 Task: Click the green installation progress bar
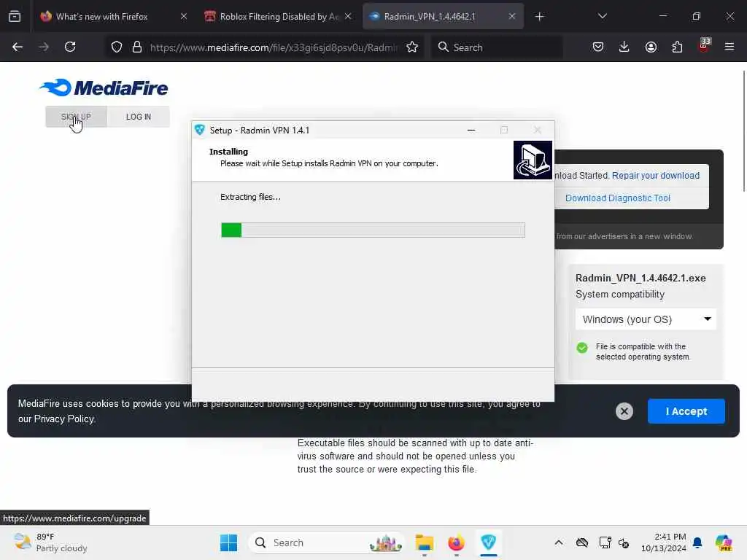[373, 230]
